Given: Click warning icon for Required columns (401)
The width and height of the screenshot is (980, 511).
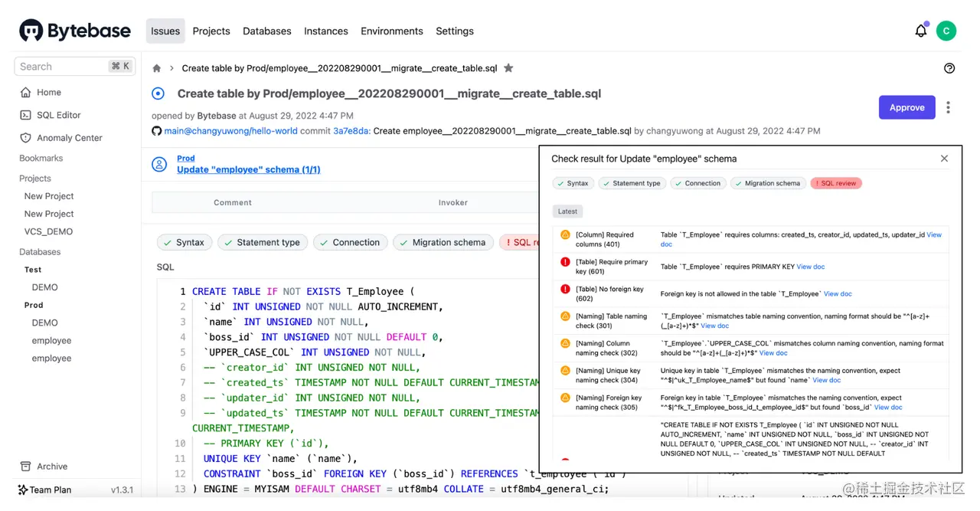Looking at the screenshot, I should 565,235.
